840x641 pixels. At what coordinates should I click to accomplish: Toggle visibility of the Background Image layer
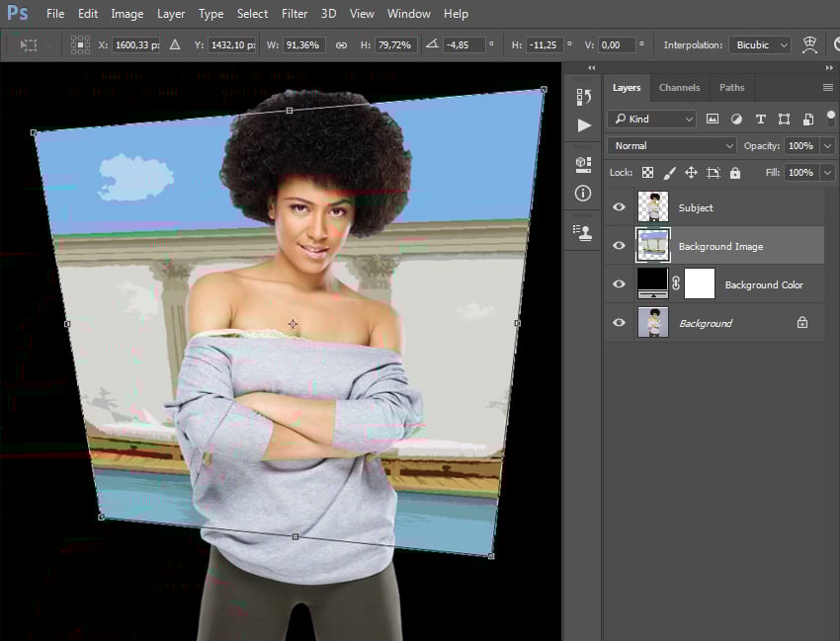(619, 245)
